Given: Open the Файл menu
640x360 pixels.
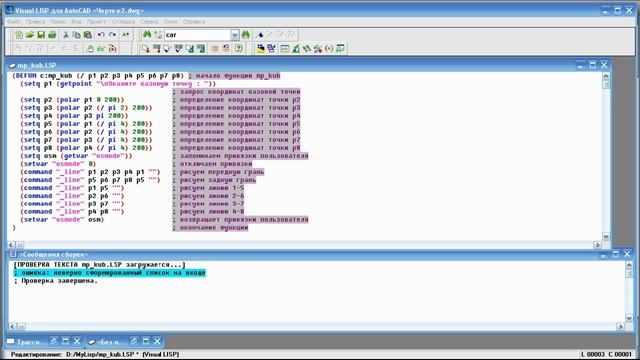Looking at the screenshot, I should pyautogui.click(x=14, y=22).
